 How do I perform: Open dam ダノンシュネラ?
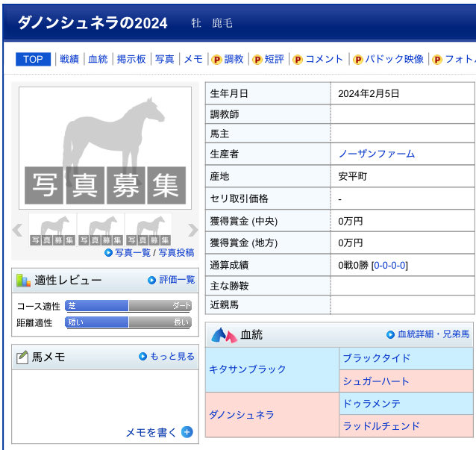pos(242,415)
